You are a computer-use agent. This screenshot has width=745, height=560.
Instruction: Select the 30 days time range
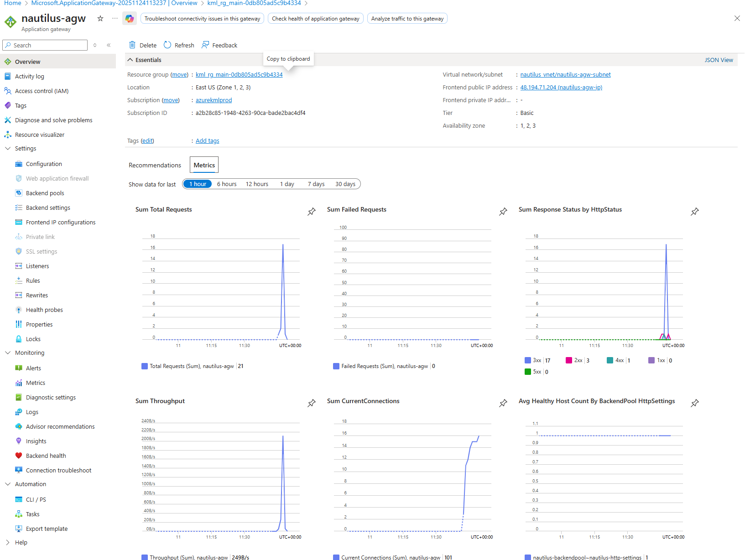(345, 184)
